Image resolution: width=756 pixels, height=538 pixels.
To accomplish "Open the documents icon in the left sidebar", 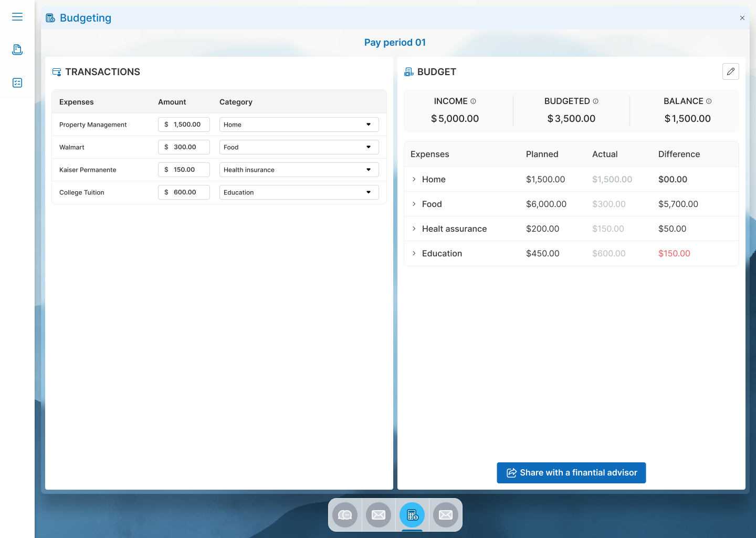I will pos(17,49).
